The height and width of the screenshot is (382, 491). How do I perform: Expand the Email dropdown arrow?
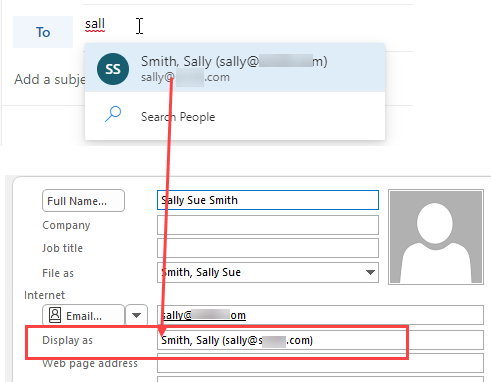[x=136, y=315]
